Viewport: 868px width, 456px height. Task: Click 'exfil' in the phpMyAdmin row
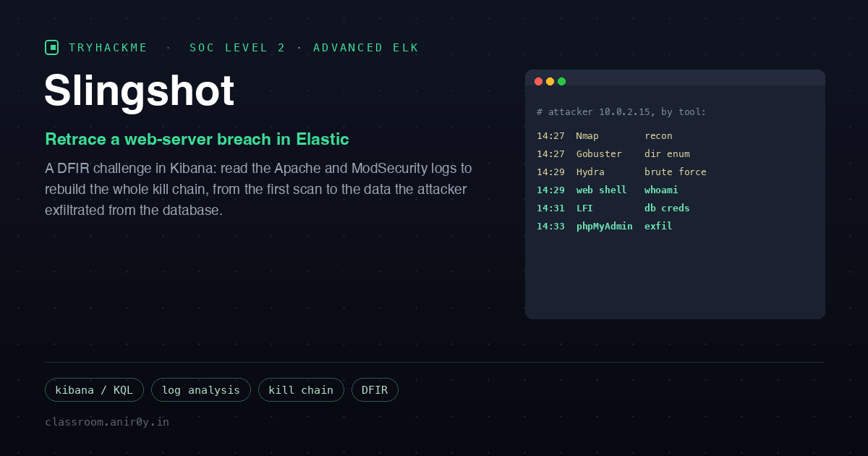(658, 227)
